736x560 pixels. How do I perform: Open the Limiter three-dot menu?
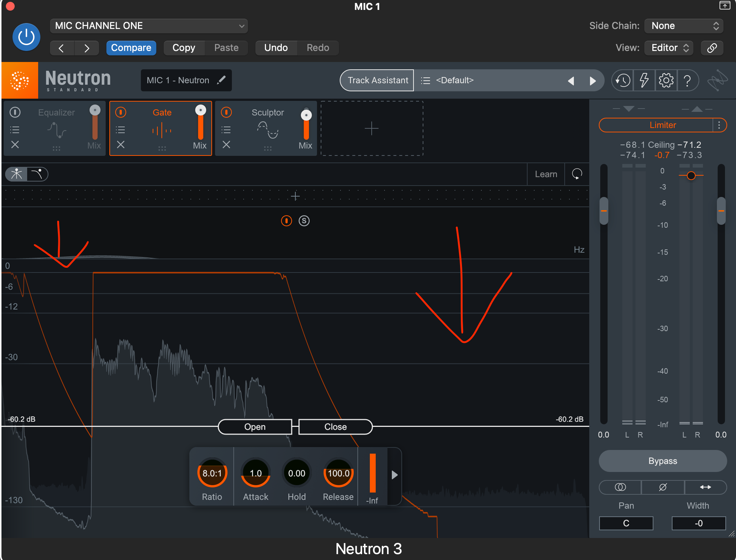(719, 125)
